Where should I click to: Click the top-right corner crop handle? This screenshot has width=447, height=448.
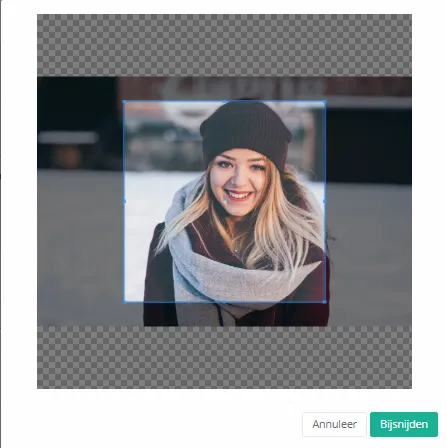(x=324, y=101)
